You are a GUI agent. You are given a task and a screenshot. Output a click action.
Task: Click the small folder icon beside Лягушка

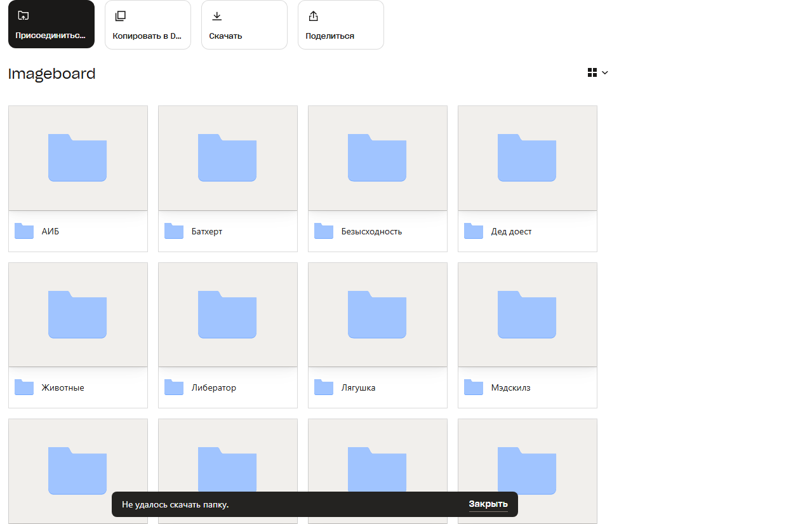click(x=324, y=387)
